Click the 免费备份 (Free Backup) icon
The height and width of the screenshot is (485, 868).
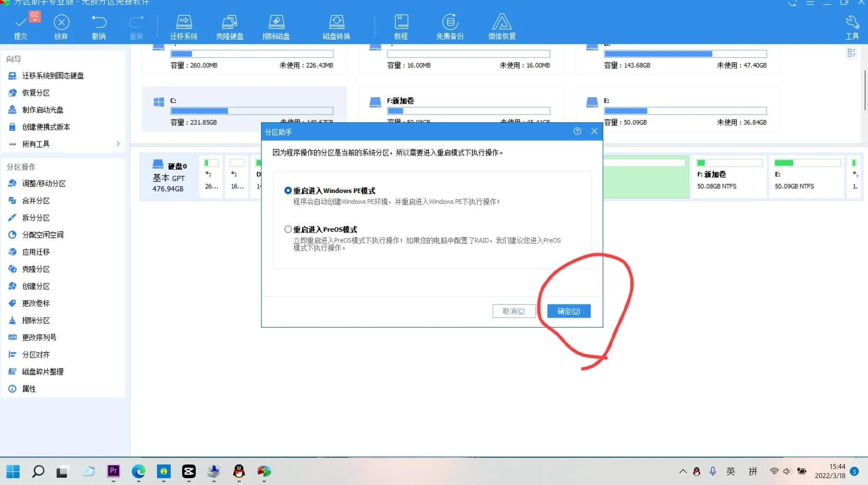450,26
